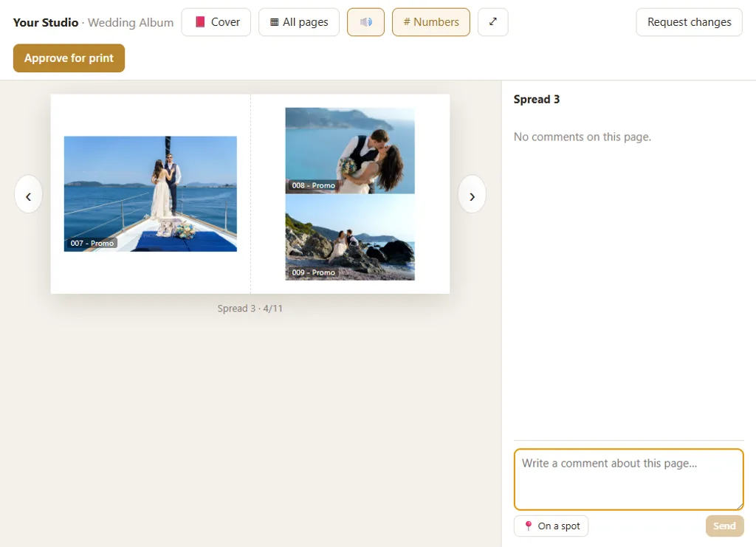Open fullscreen with the expand arrows icon
The height and width of the screenshot is (547, 756).
pos(492,22)
